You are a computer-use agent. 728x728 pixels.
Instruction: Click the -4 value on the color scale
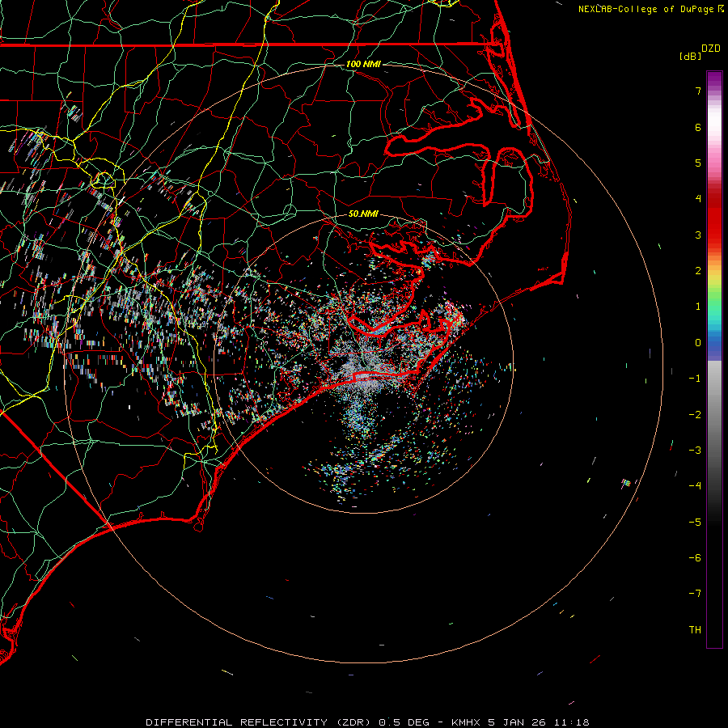click(x=695, y=486)
